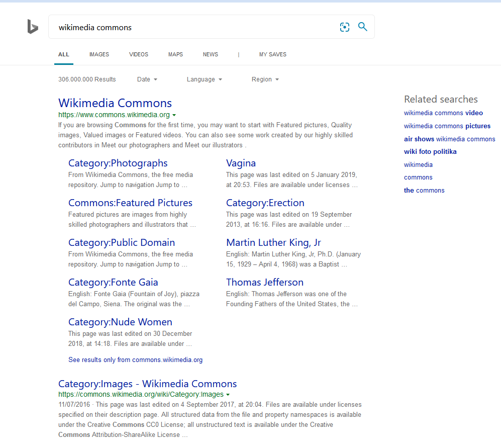
Task: Open Martin Luther King, Jr sublink
Action: [273, 242]
